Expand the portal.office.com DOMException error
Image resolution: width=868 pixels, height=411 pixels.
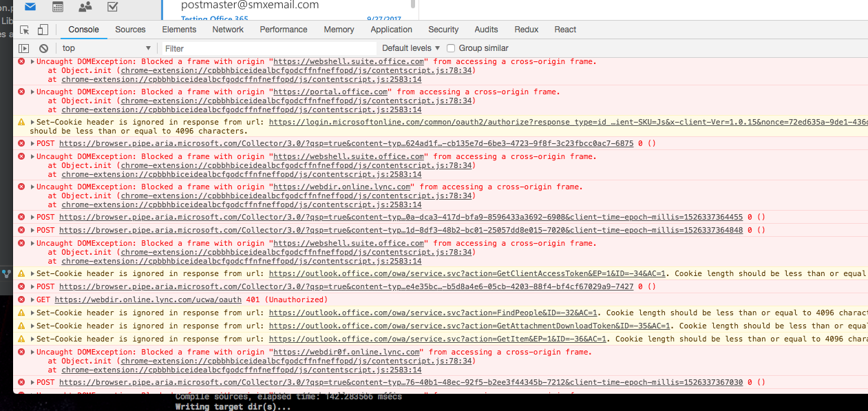point(32,92)
